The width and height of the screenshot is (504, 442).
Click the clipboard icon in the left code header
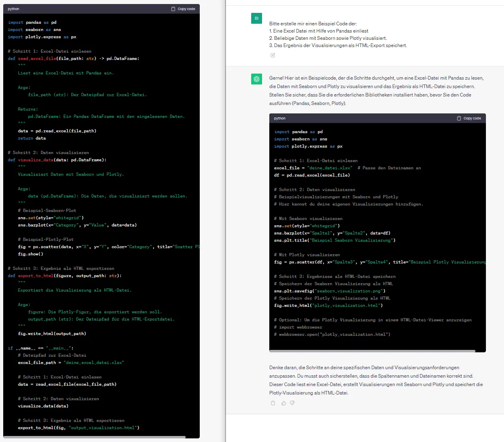pyautogui.click(x=173, y=9)
